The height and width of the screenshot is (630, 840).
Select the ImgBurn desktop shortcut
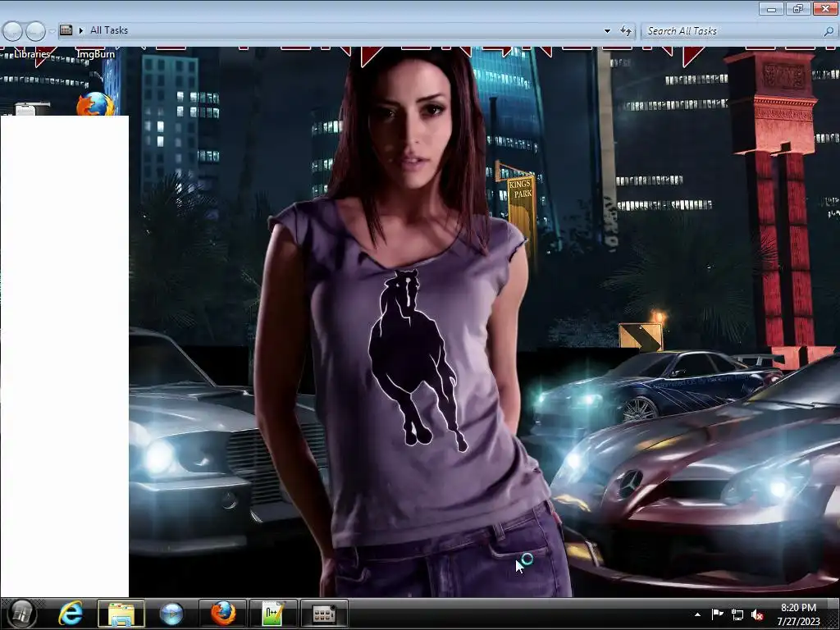pyautogui.click(x=95, y=54)
